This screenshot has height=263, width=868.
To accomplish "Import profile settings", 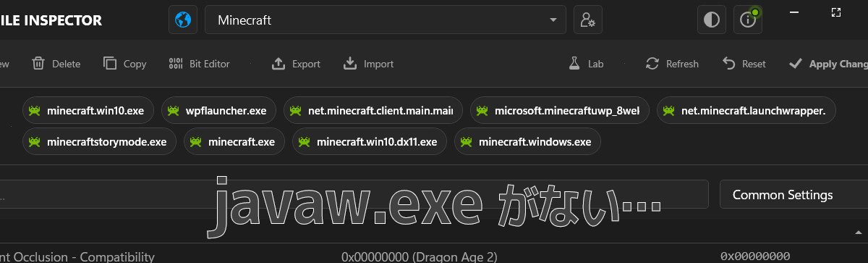I will pyautogui.click(x=368, y=64).
